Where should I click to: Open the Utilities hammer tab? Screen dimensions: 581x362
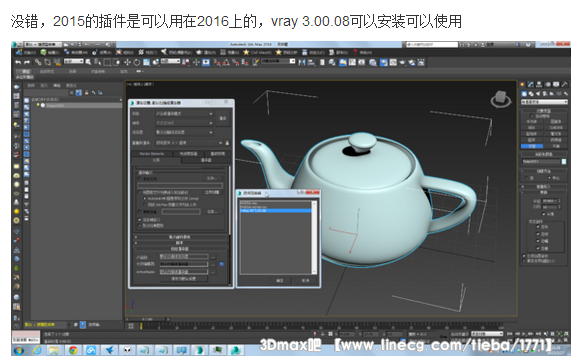564,85
